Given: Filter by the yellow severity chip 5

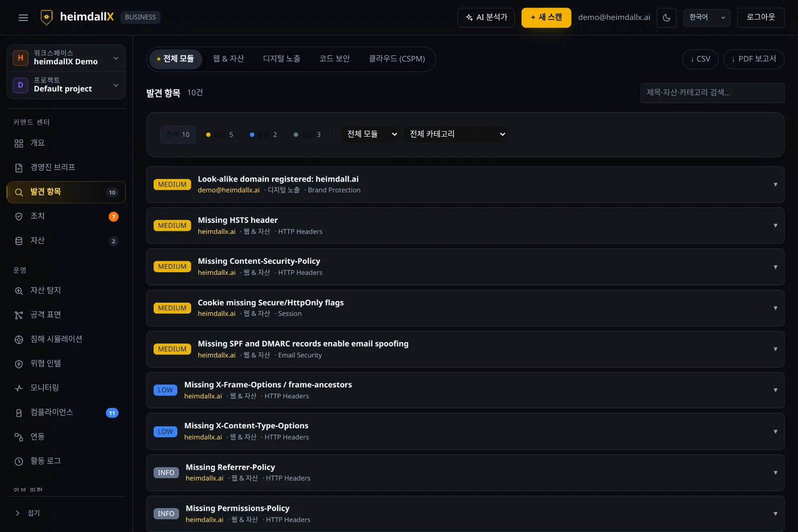Looking at the screenshot, I should [x=219, y=135].
